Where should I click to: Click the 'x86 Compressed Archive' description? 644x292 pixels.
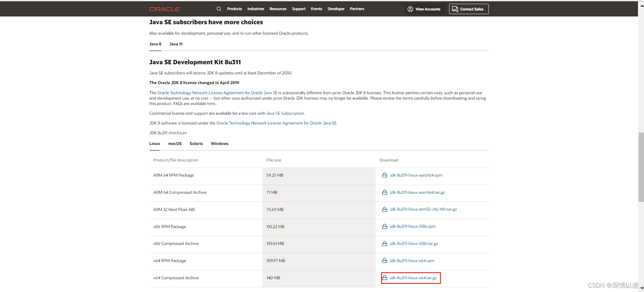(x=176, y=244)
